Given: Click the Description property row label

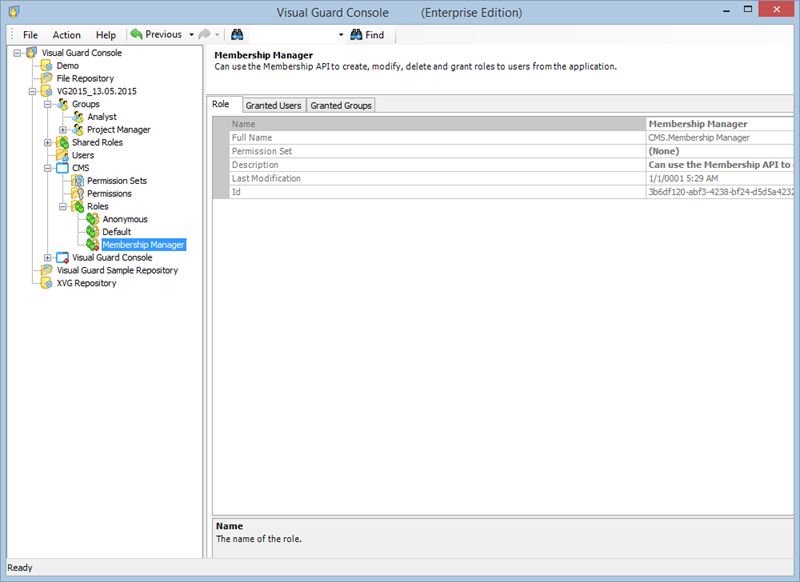Looking at the screenshot, I should click(255, 165).
